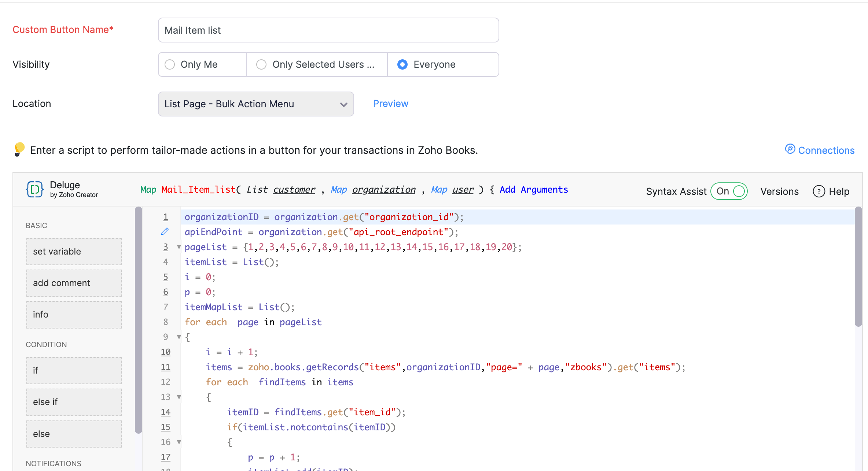Collapse code block at line 9
The height and width of the screenshot is (471, 868).
pyautogui.click(x=179, y=337)
